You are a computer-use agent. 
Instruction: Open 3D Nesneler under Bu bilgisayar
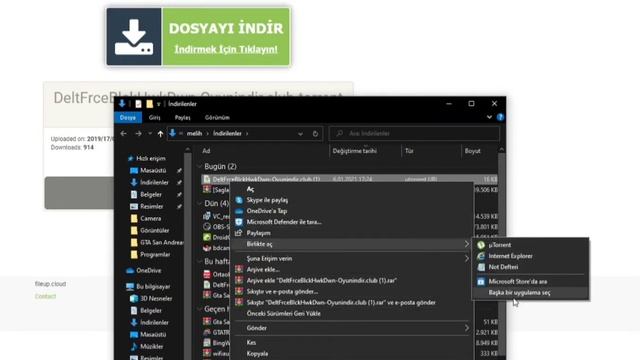coord(156,298)
